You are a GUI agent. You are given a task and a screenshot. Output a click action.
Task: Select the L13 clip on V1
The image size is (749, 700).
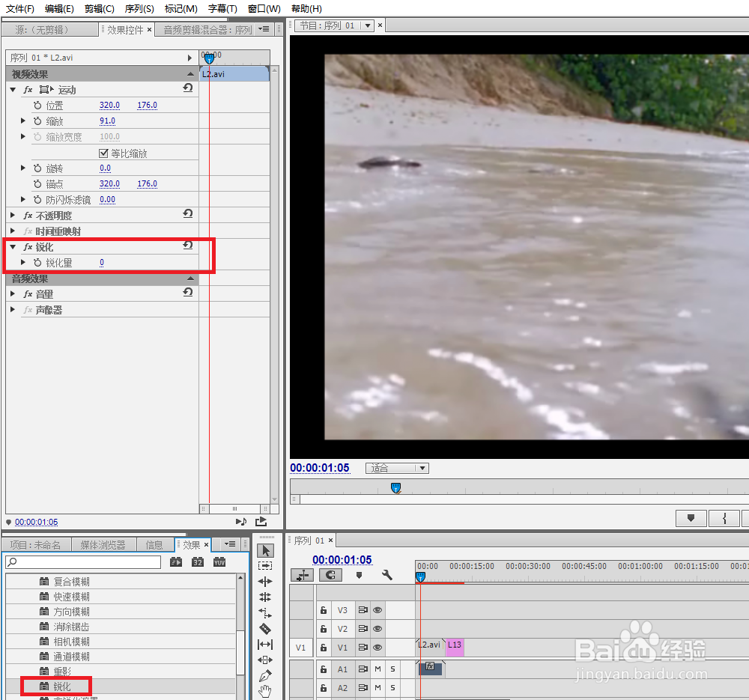click(x=455, y=648)
